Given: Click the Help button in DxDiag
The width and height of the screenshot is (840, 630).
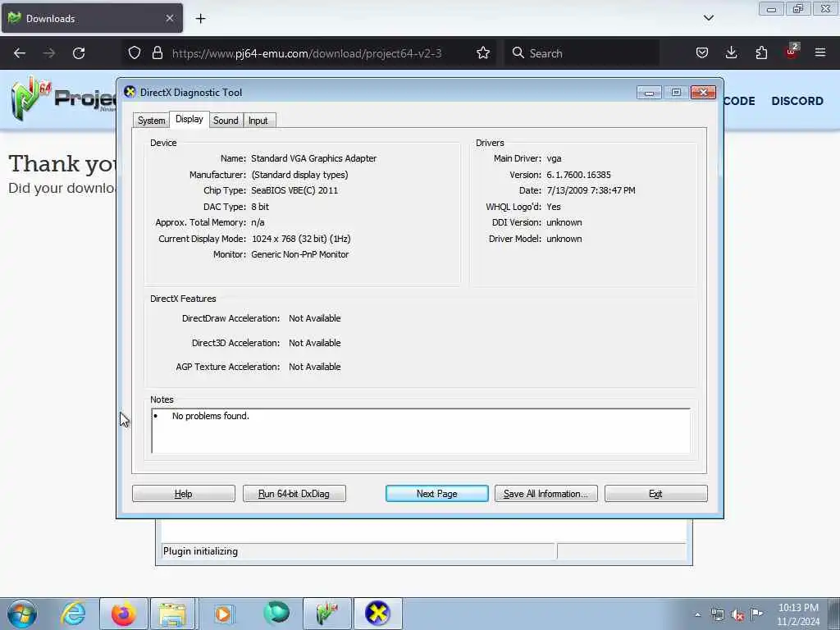Looking at the screenshot, I should 183,494.
